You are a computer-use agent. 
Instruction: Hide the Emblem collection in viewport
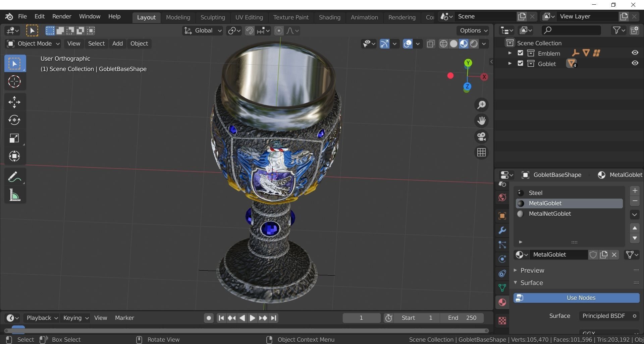pos(635,53)
